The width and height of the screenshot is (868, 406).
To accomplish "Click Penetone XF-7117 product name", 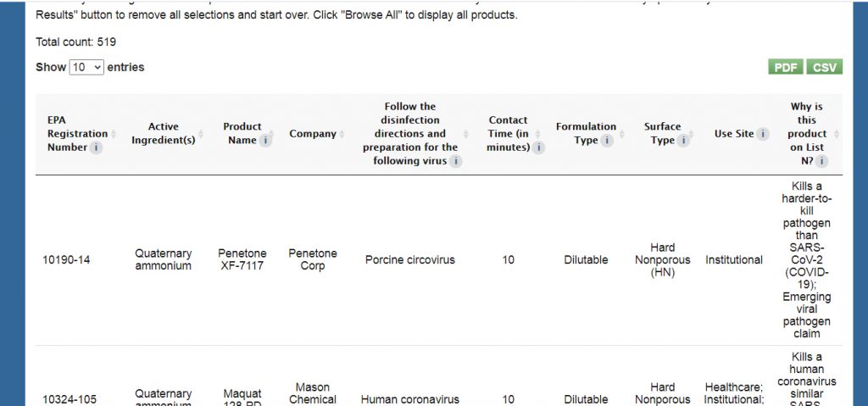I will pyautogui.click(x=242, y=259).
